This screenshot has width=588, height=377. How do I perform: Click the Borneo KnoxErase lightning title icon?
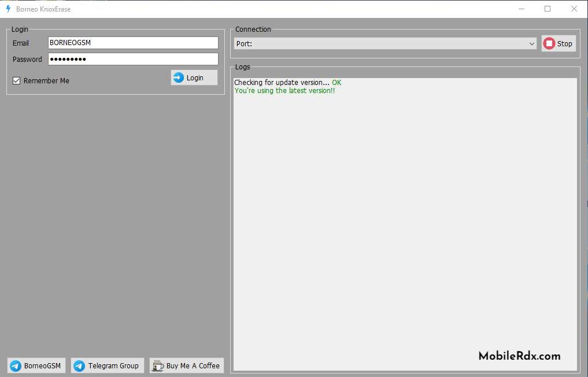(x=8, y=9)
